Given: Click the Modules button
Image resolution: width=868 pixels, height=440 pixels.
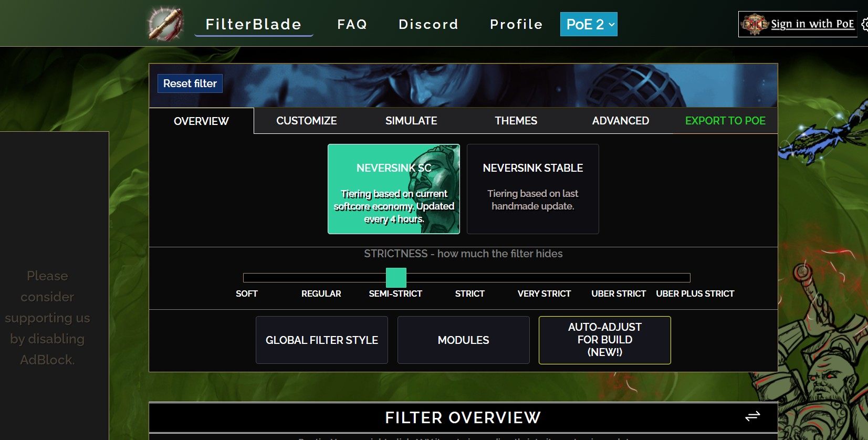Looking at the screenshot, I should pos(463,340).
